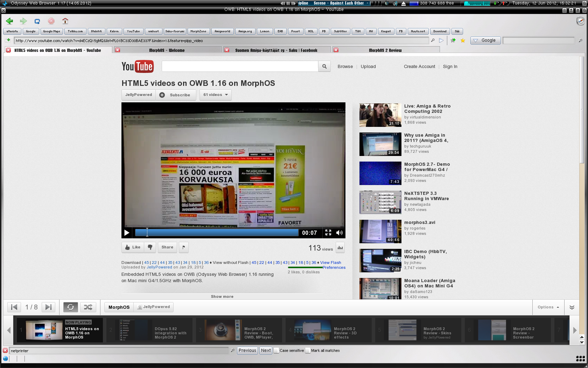
Task: Click the find bar magnifier icon
Action: pyautogui.click(x=232, y=350)
